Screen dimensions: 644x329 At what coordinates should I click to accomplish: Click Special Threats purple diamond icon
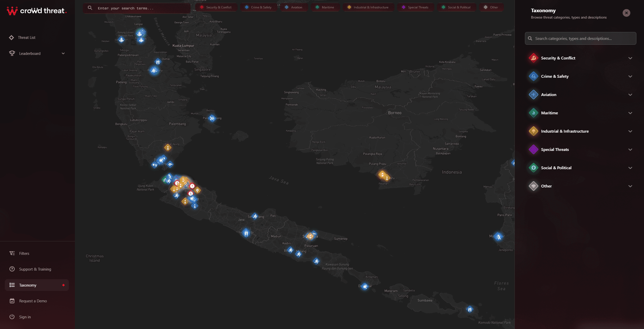pyautogui.click(x=534, y=150)
